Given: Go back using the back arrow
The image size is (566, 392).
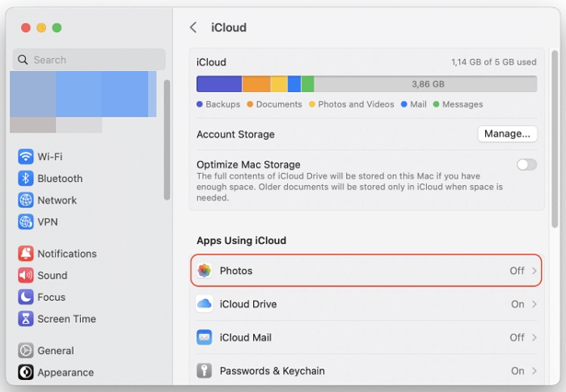Looking at the screenshot, I should [193, 27].
